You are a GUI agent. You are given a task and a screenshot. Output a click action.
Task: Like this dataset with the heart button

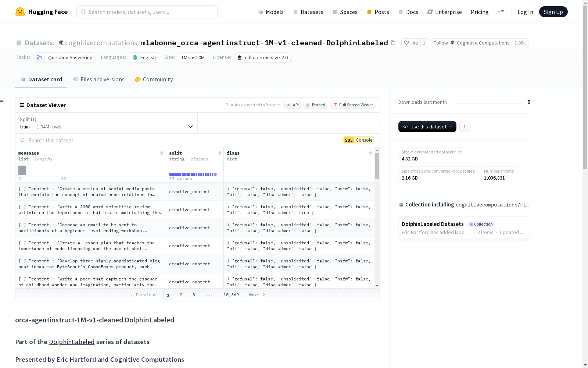[411, 43]
